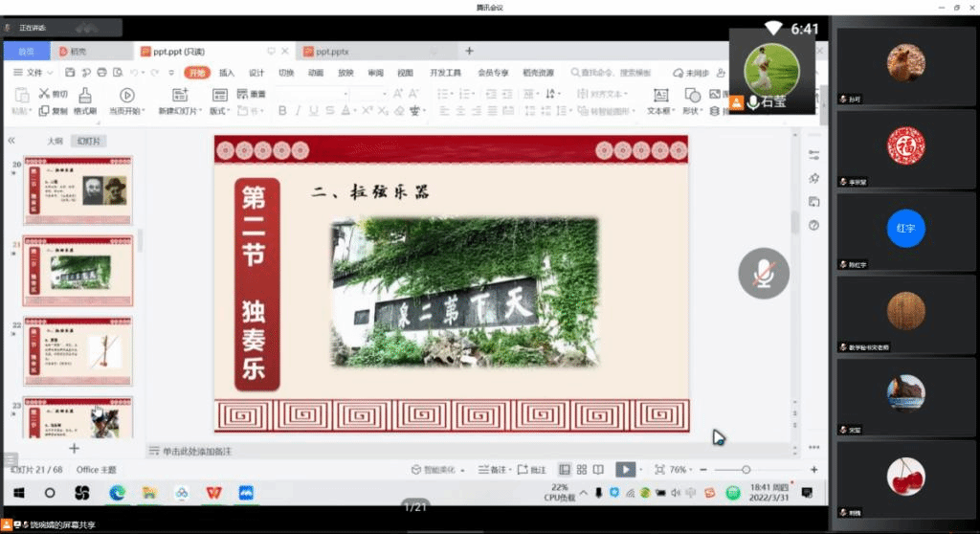980x534 pixels.
Task: Expand the 版式 layout dropdown
Action: point(220,111)
